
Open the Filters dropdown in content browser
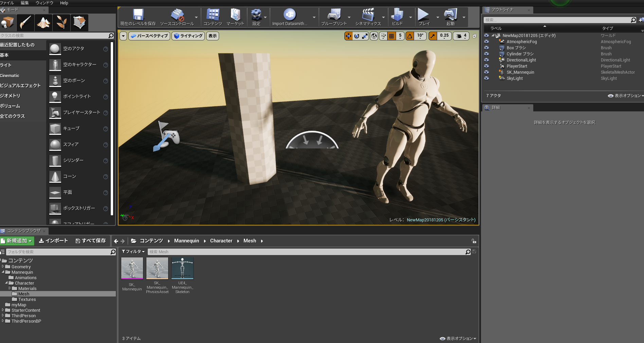133,252
